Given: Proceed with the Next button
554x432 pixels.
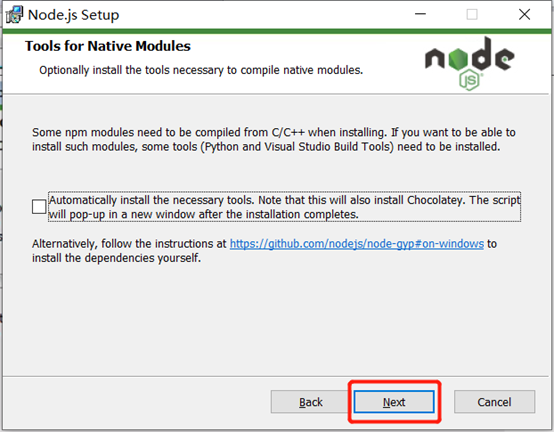Looking at the screenshot, I should pos(394,402).
